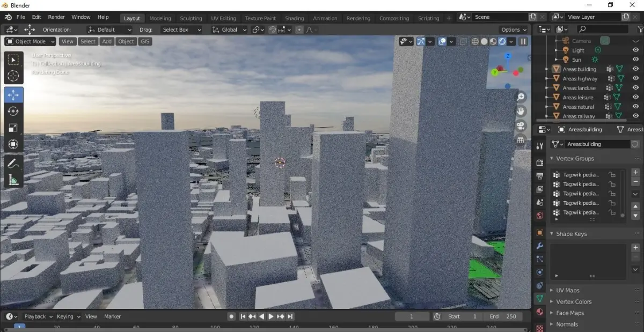
Task: Click the outliner search field
Action: [x=603, y=29]
